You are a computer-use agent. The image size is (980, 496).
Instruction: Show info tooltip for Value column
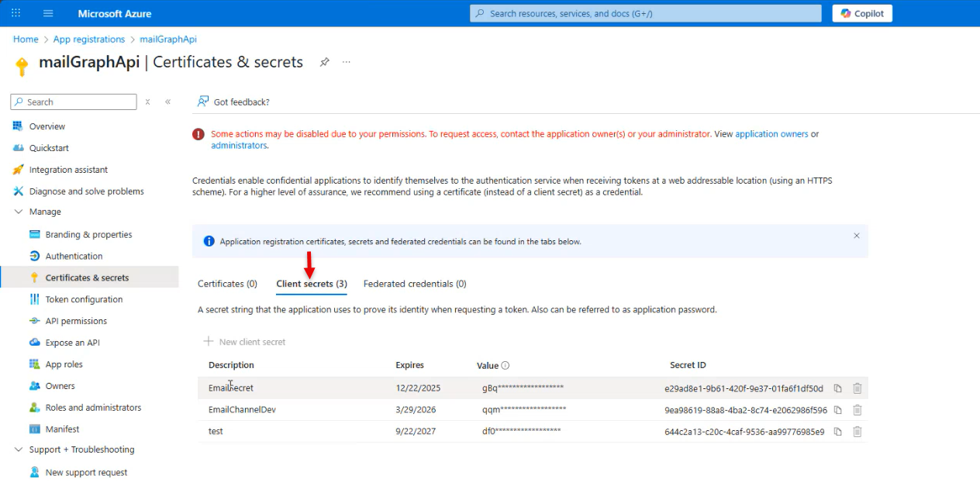click(506, 366)
